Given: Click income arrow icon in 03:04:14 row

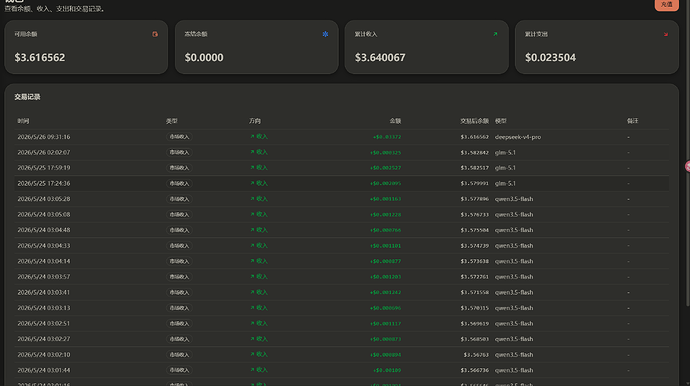Looking at the screenshot, I should coord(252,261).
